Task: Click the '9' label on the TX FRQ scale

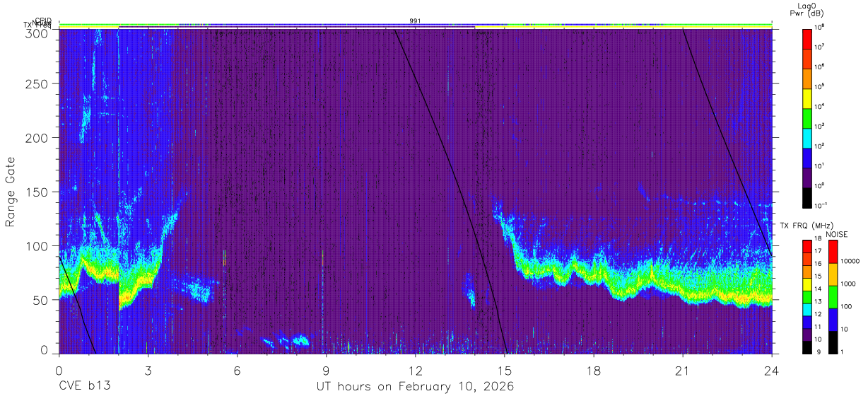Action: pos(818,351)
